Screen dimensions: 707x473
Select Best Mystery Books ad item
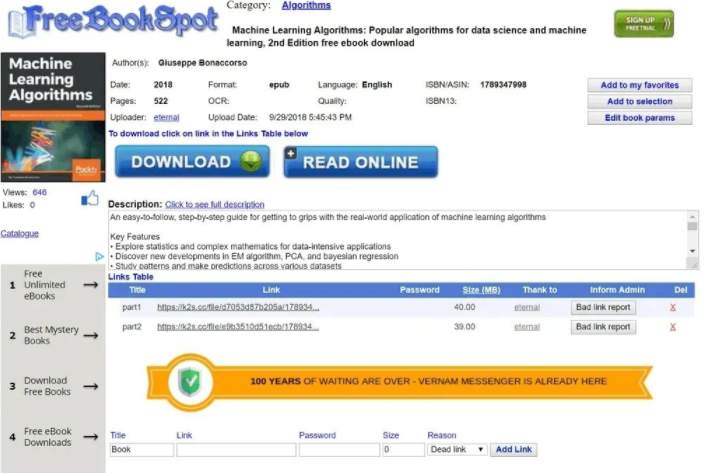click(53, 335)
